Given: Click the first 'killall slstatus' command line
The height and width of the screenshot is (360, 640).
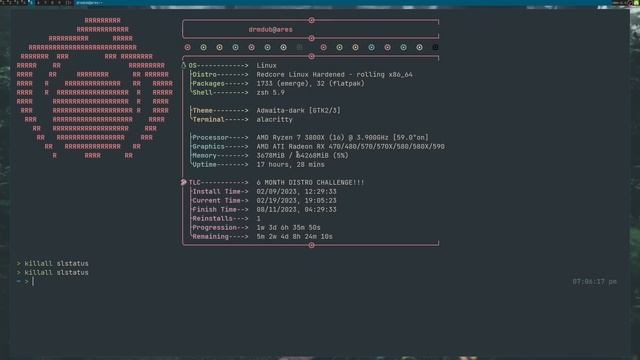Looking at the screenshot, I should (56, 263).
